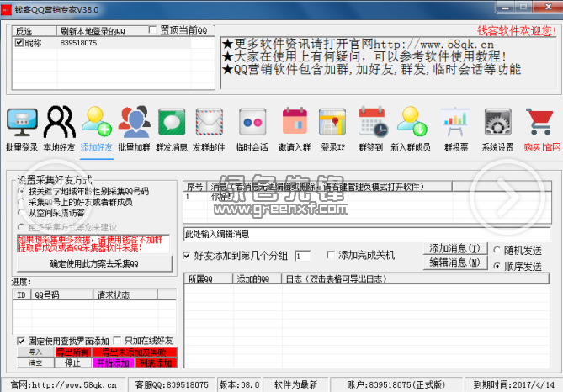The height and width of the screenshot is (392, 563).
Task: Toggle 好友添加到第几个分组 checkbox
Action: pyautogui.click(x=187, y=256)
